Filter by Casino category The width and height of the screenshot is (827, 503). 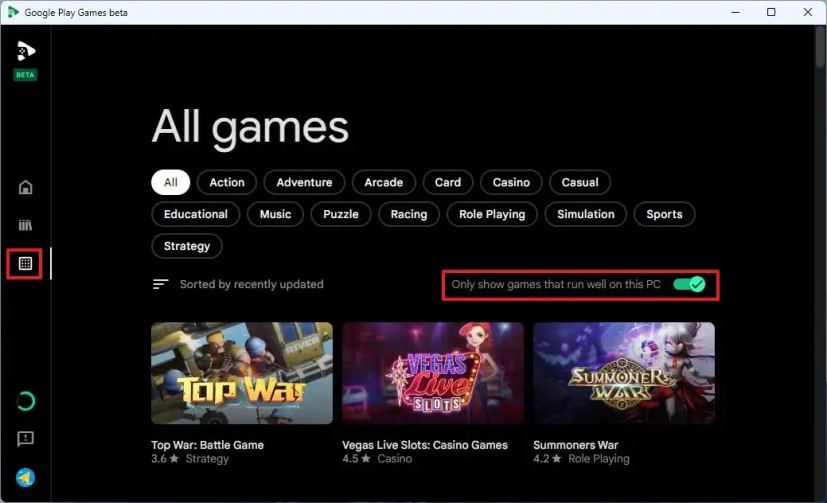(511, 182)
